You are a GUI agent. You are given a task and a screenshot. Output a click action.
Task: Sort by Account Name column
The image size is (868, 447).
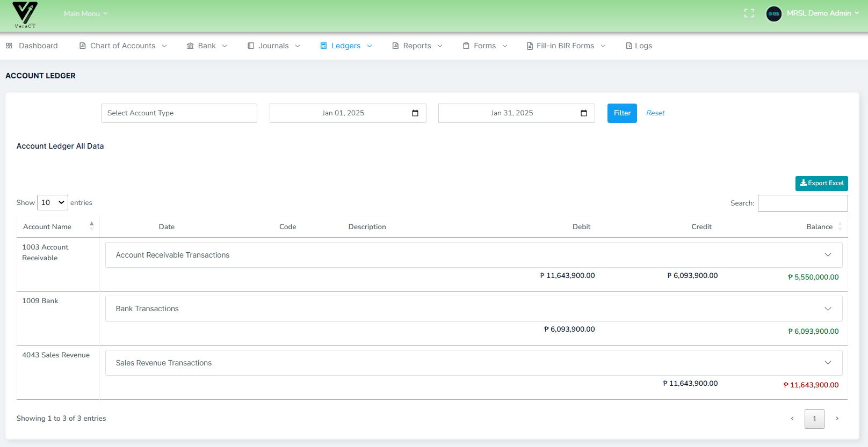58,227
